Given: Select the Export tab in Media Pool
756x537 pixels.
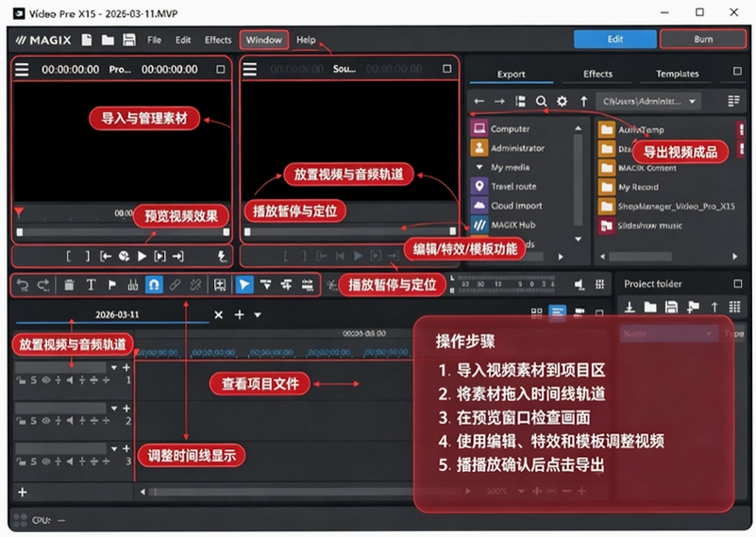Looking at the screenshot, I should click(x=511, y=75).
